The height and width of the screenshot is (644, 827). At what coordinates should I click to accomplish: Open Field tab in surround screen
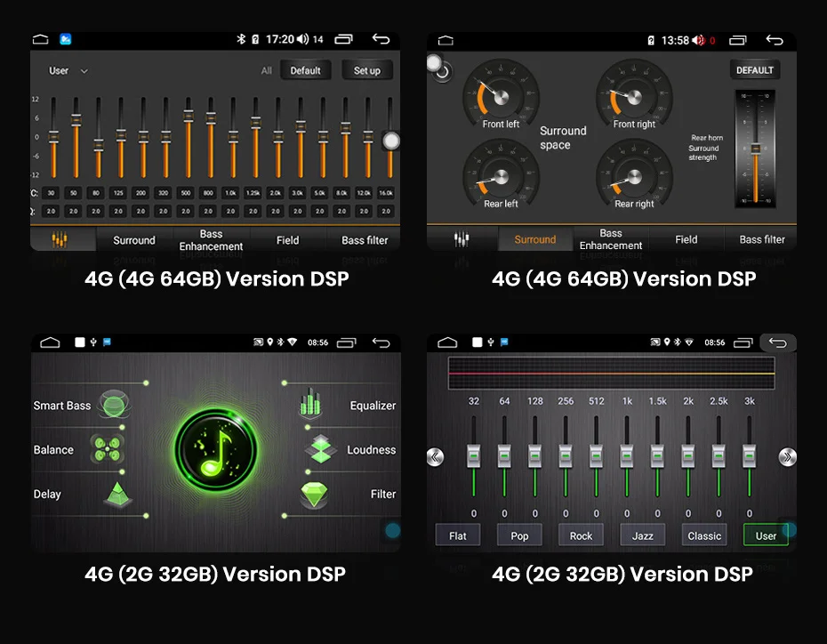click(x=686, y=239)
